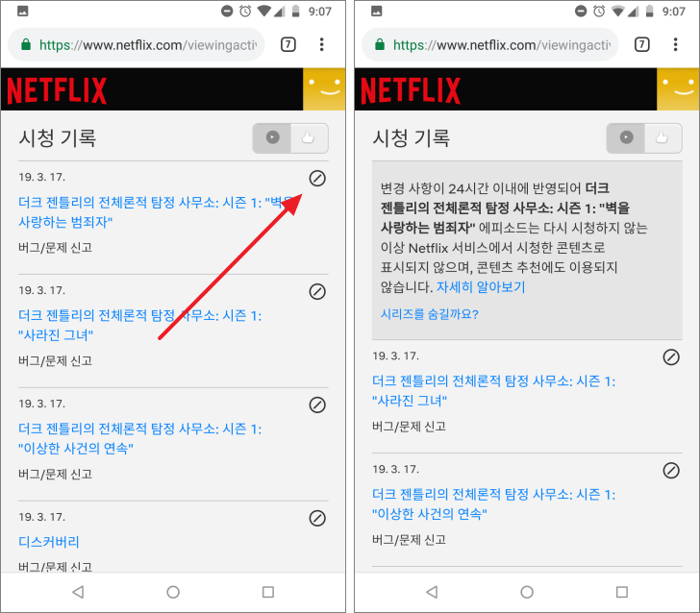700x613 pixels.
Task: Open Chrome overflow menu in right screen
Action: (675, 44)
